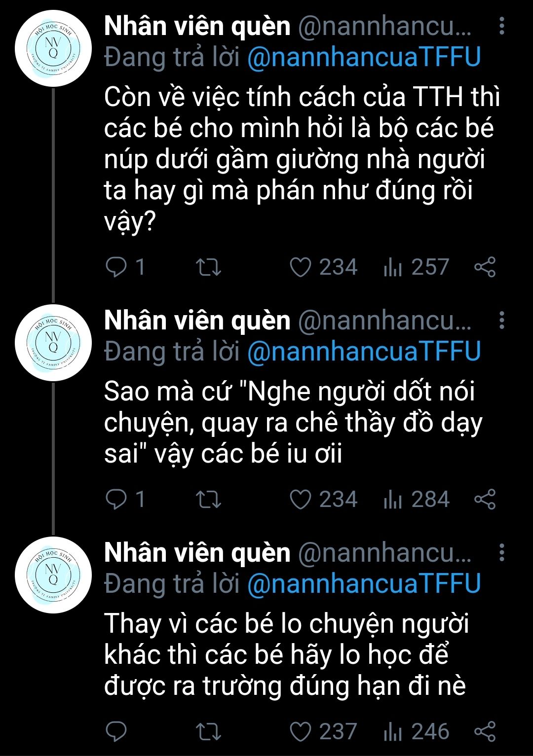Open first tweet's profile avatar
Image resolution: width=533 pixels, height=756 pixels.
(x=53, y=48)
